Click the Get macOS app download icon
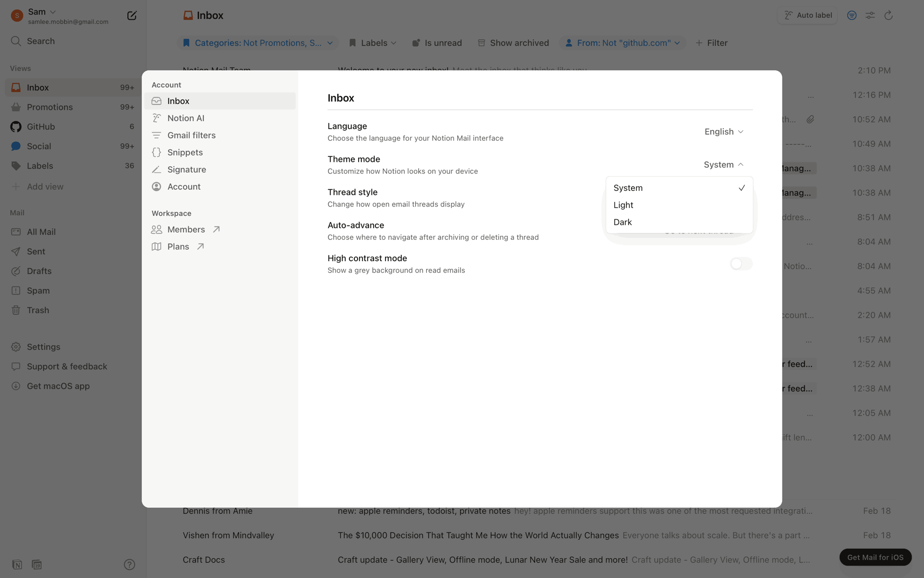This screenshot has height=578, width=924. [x=16, y=386]
